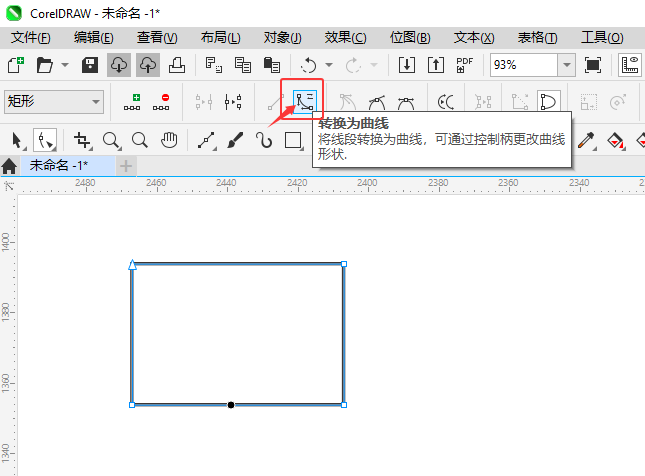Image resolution: width=645 pixels, height=476 pixels.
Task: Save the document with the floppy icon
Action: pyautogui.click(x=90, y=65)
